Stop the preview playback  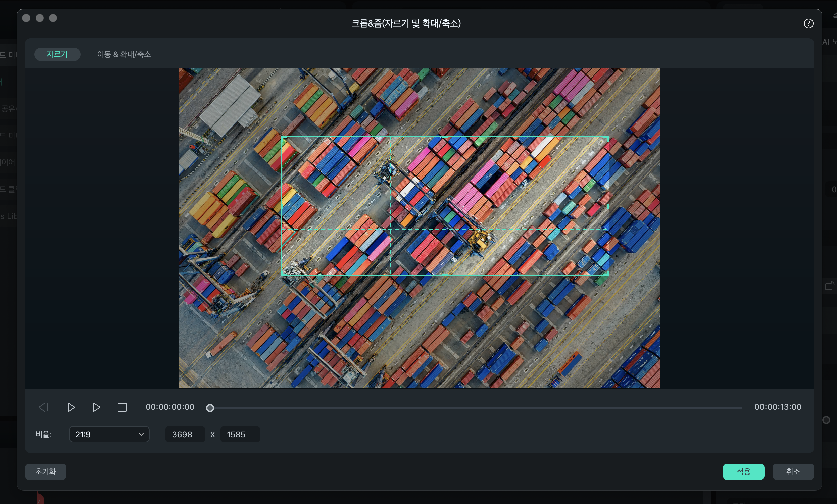pos(122,407)
